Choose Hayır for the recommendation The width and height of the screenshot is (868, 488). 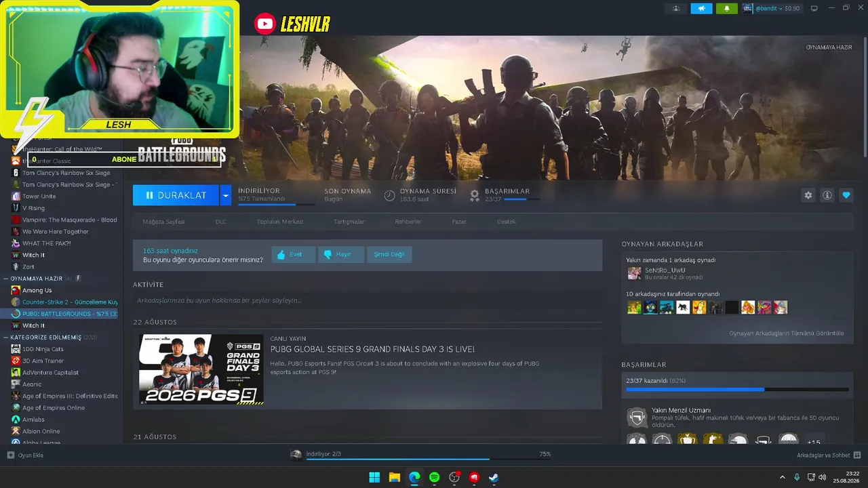coord(340,254)
